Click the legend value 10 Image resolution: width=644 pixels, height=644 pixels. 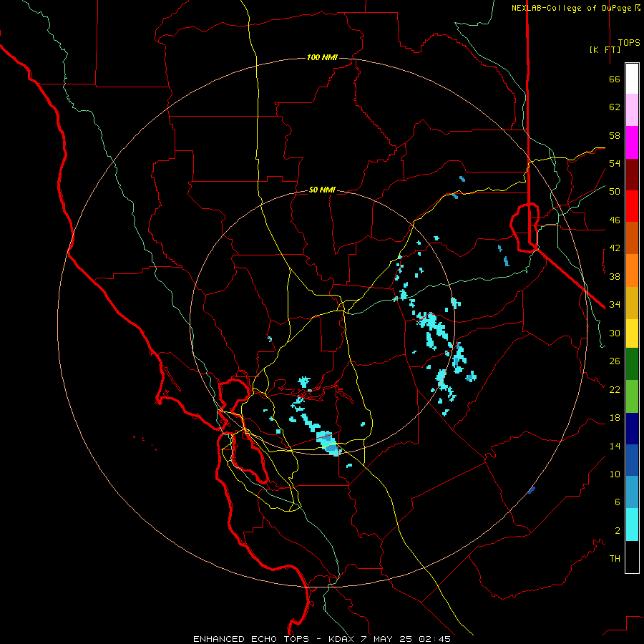pos(615,474)
